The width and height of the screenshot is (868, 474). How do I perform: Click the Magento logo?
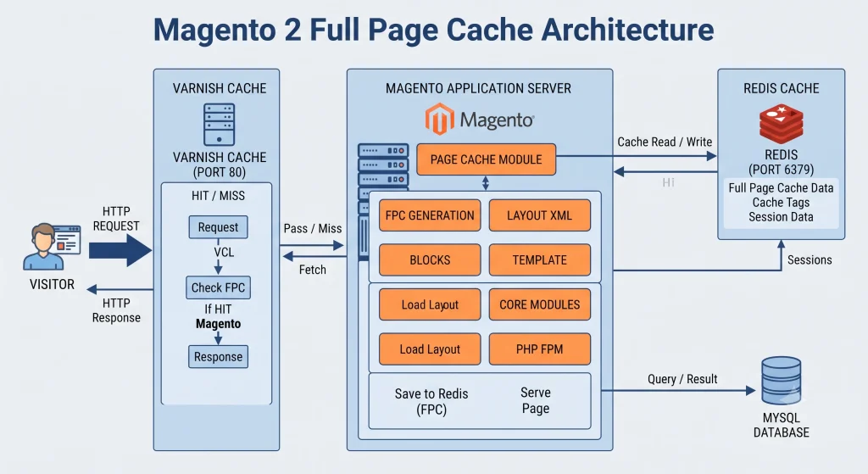pyautogui.click(x=480, y=119)
